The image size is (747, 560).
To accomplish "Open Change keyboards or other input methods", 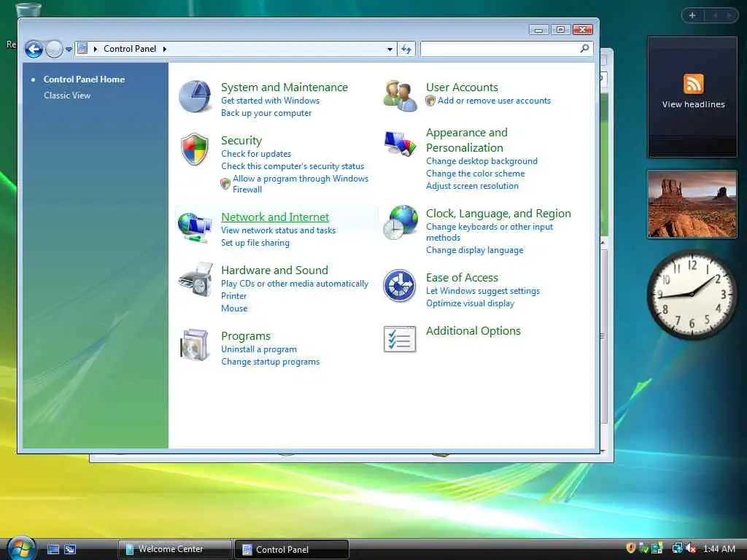I will pos(489,232).
